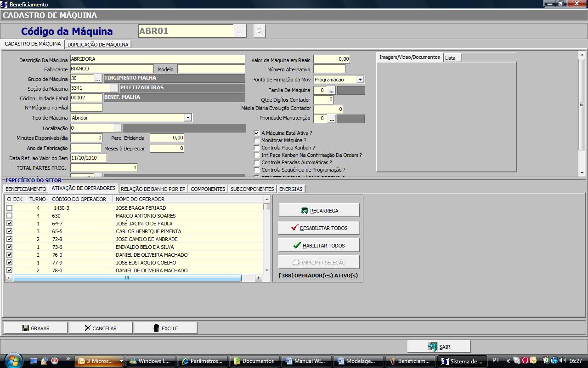Screen dimensions: 588x368
Task: Click the Descrição Da Máquina input field
Action: (x=158, y=59)
